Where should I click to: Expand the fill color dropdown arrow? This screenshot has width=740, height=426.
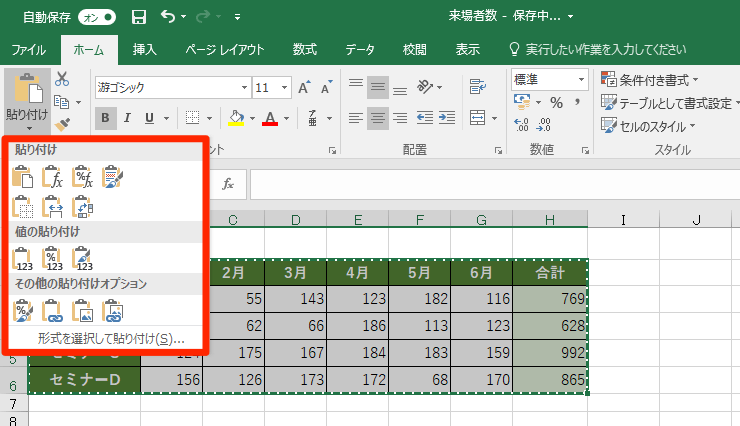tap(252, 118)
